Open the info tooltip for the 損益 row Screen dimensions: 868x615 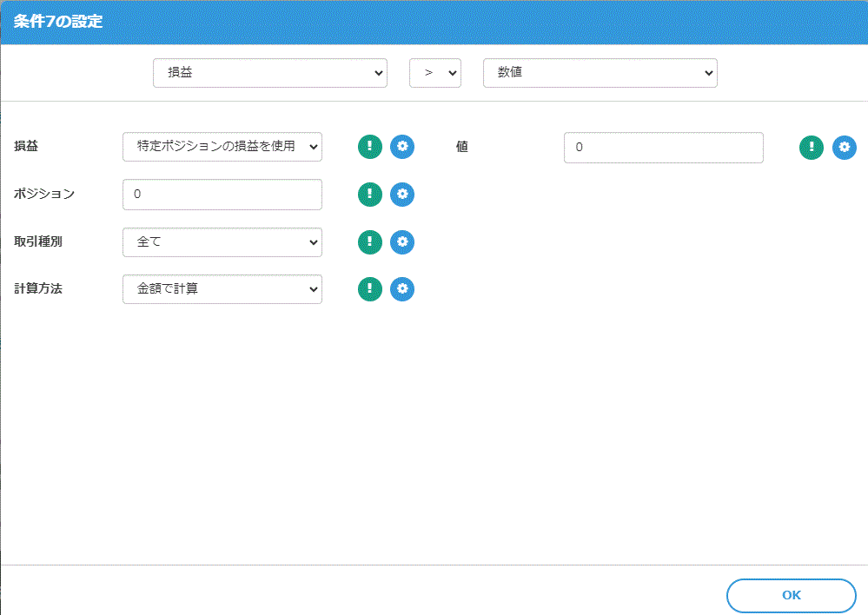point(369,147)
